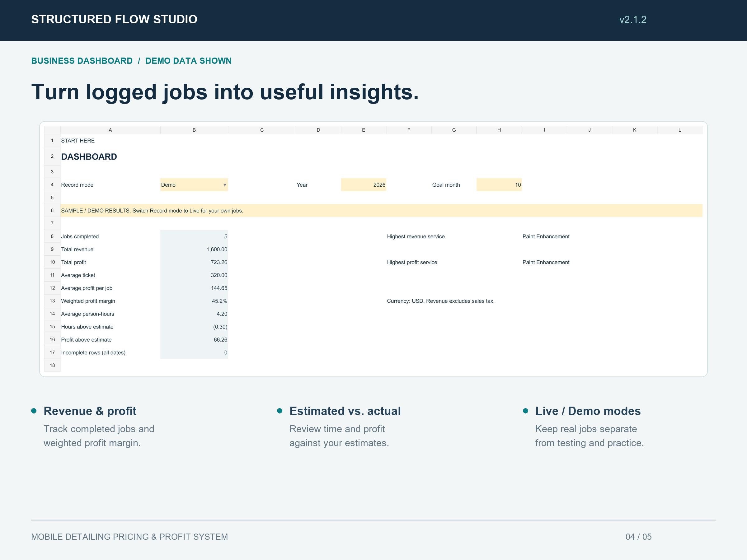Click the Total revenue value 1,600.00
Image resolution: width=747 pixels, height=560 pixels.
pos(194,249)
